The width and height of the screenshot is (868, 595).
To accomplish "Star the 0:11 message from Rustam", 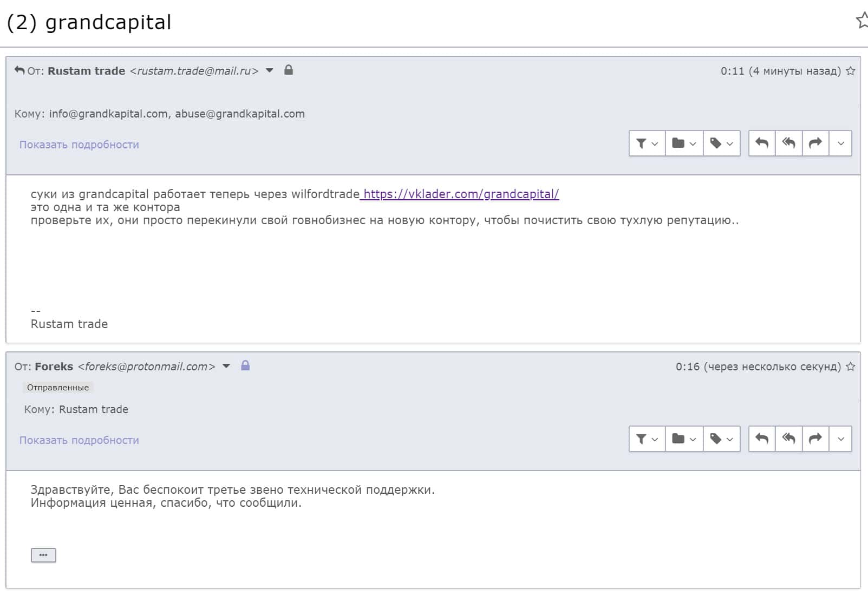I will click(x=851, y=71).
